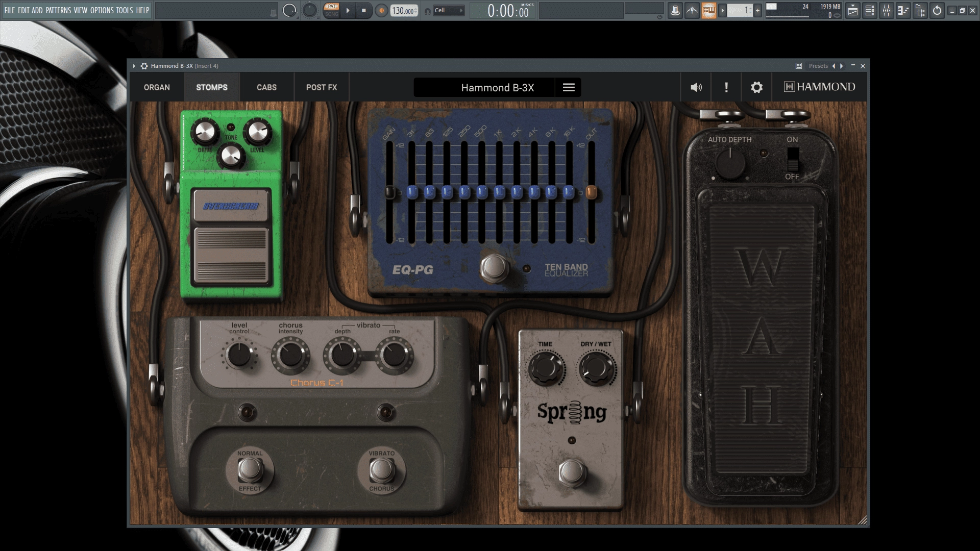The height and width of the screenshot is (551, 980).
Task: Click the Hammond logo
Action: point(820,87)
